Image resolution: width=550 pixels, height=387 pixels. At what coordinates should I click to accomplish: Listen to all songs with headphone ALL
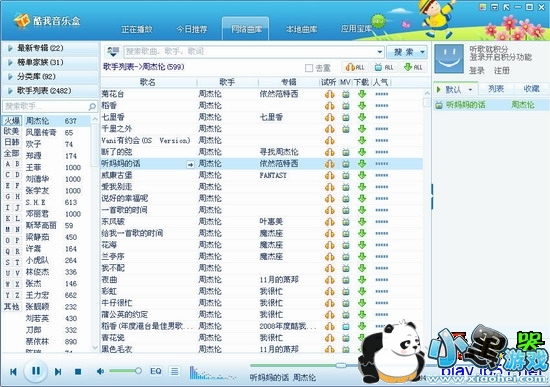[x=355, y=67]
